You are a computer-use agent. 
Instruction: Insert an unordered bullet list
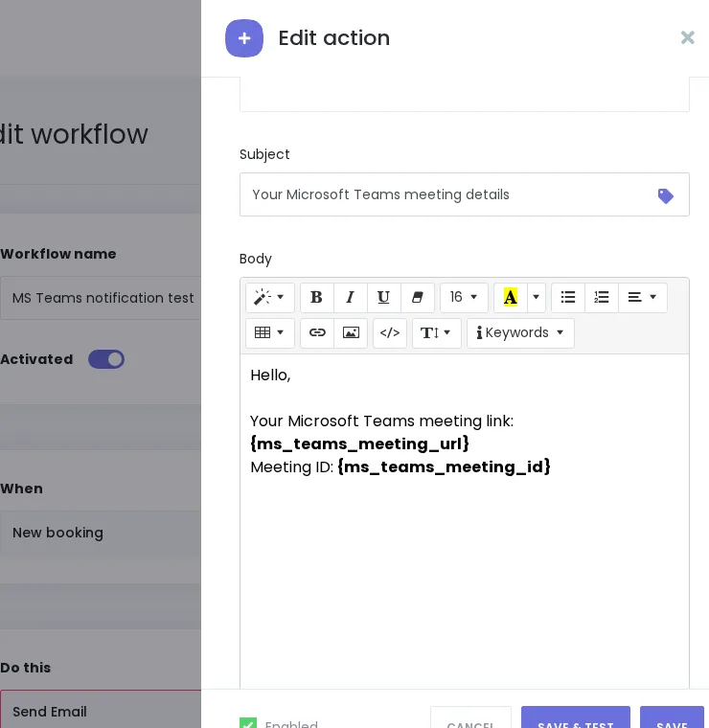568,297
